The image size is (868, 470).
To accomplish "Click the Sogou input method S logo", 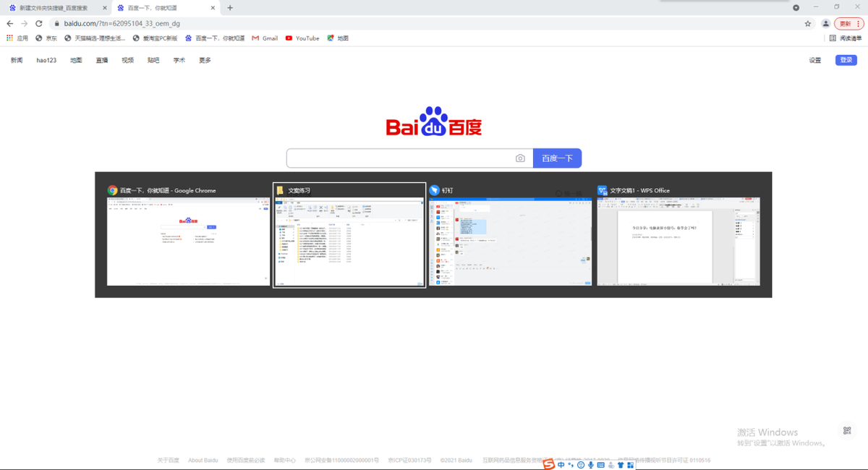I will click(x=549, y=464).
